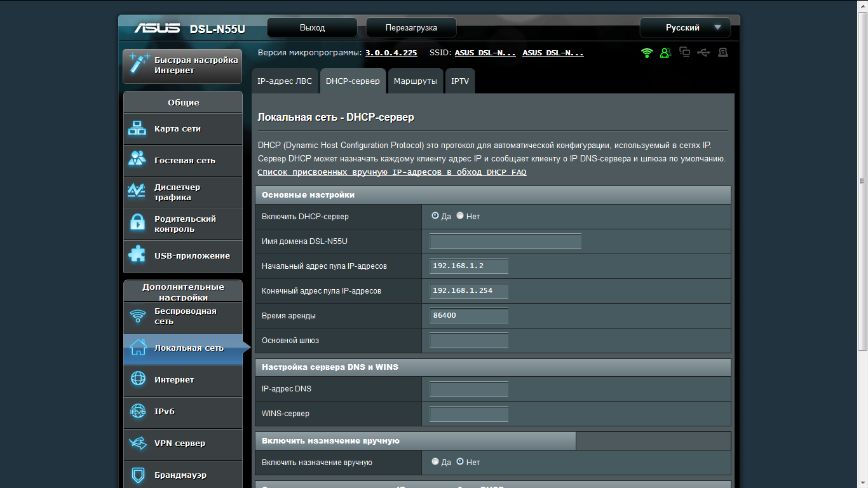Enable manual assignment via Да radio button
Screen dimensions: 868x488
pos(435,462)
